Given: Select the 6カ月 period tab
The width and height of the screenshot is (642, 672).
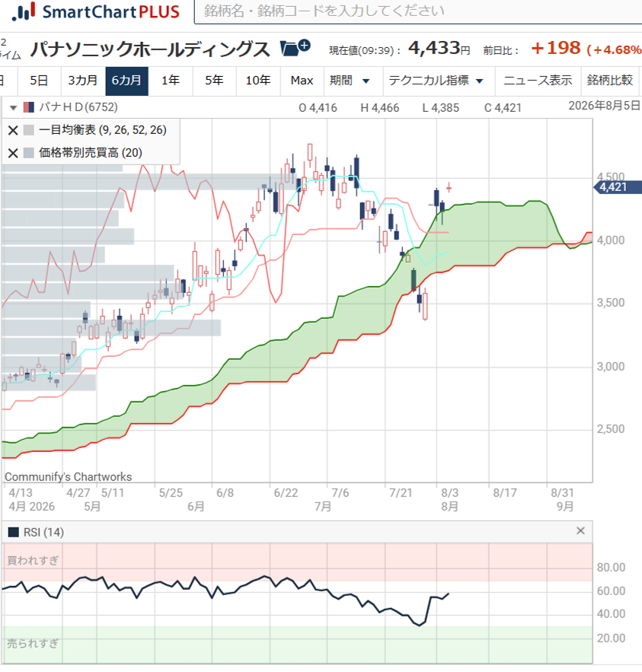Looking at the screenshot, I should [x=127, y=81].
